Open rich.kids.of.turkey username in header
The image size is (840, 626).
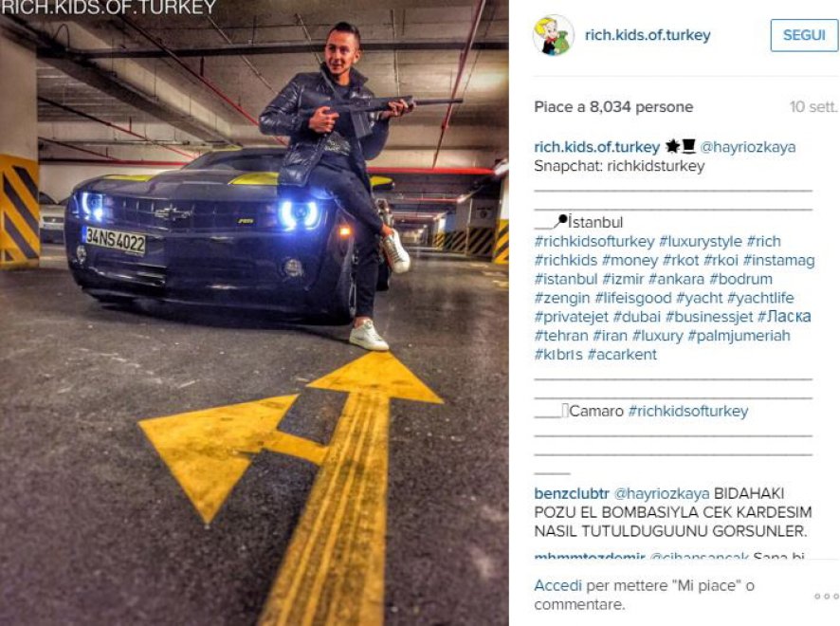click(648, 35)
